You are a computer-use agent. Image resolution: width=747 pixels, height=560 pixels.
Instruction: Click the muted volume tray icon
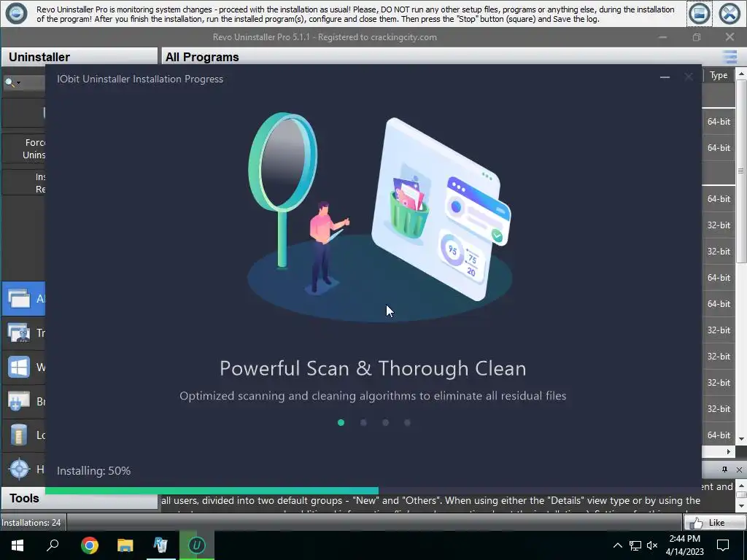pos(652,545)
